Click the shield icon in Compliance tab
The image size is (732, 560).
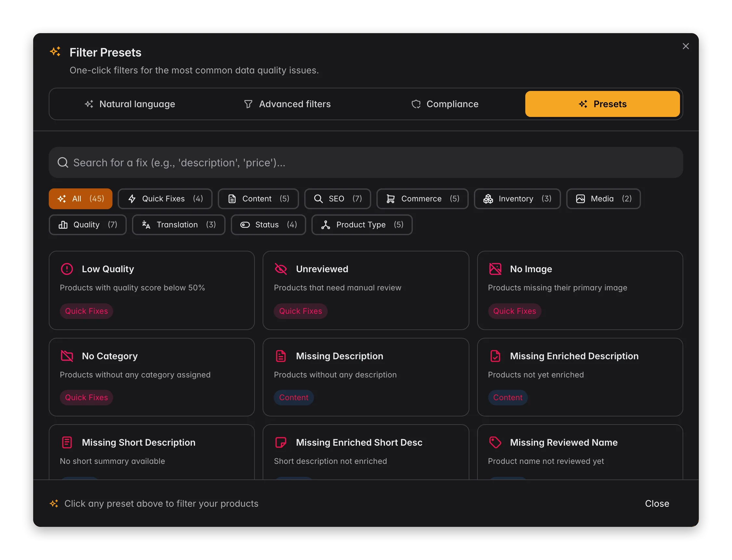point(416,104)
